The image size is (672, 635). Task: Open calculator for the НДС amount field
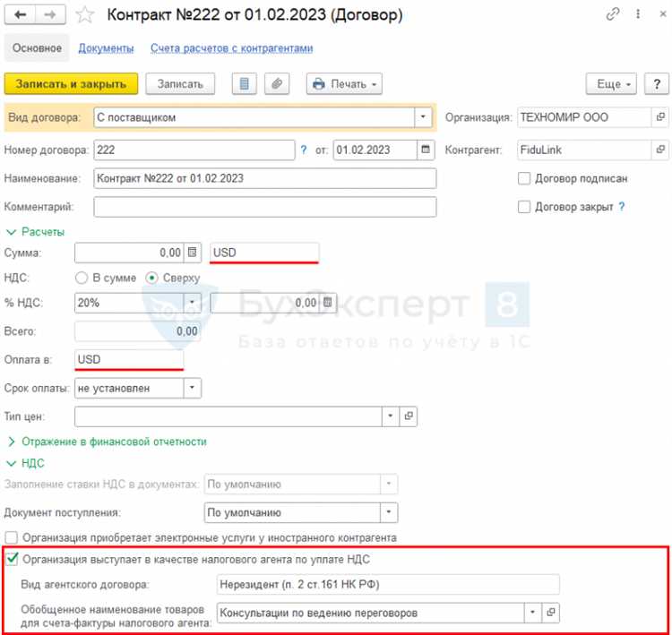coord(328,303)
